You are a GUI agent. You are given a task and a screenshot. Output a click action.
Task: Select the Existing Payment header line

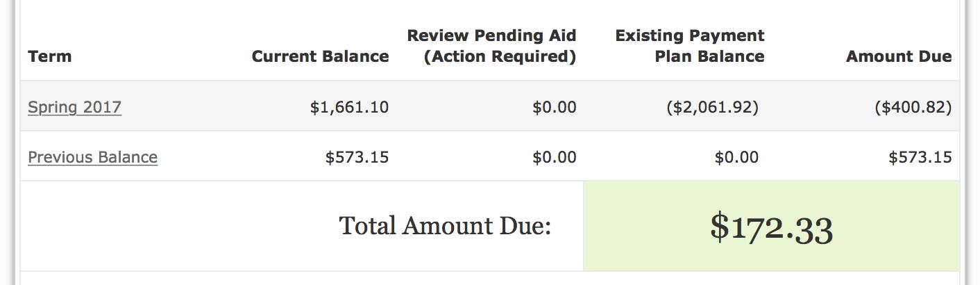coord(690,35)
